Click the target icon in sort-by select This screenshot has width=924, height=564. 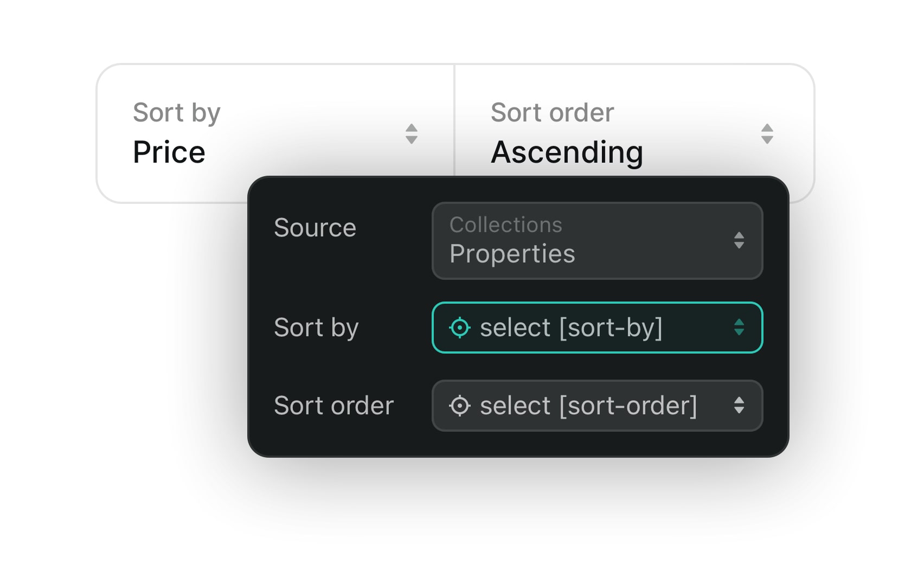click(x=460, y=328)
